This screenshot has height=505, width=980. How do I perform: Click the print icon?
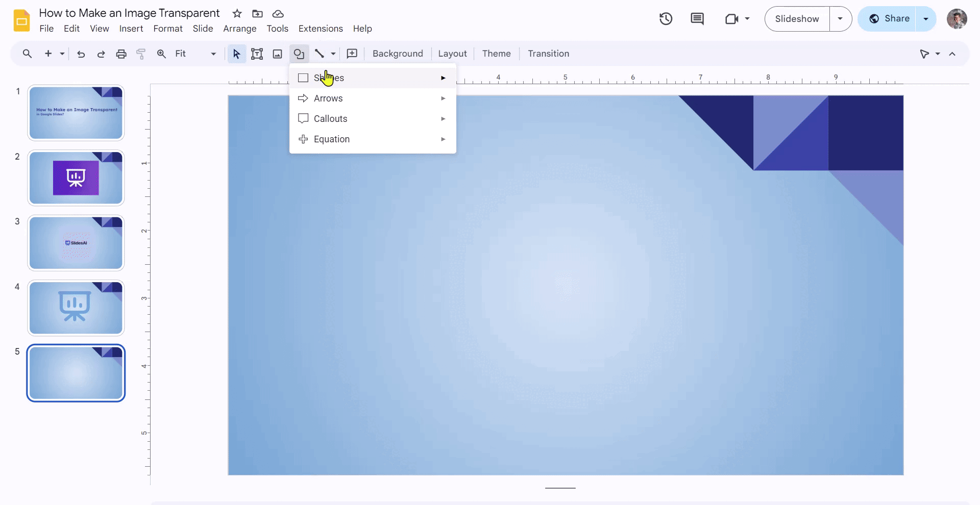click(x=121, y=54)
